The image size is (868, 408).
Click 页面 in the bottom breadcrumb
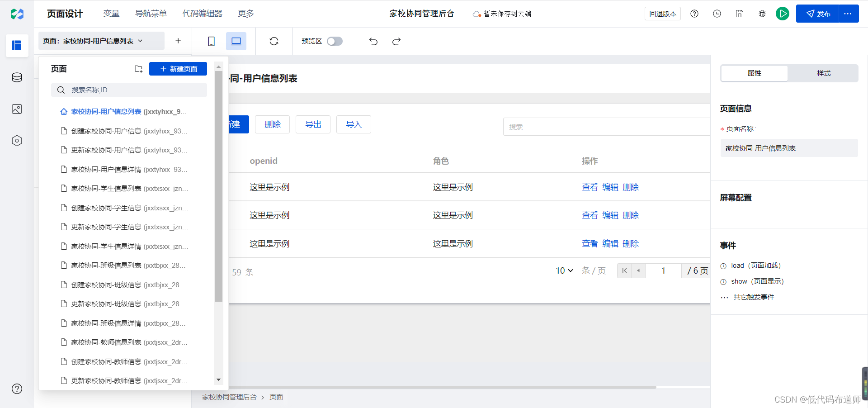click(276, 397)
